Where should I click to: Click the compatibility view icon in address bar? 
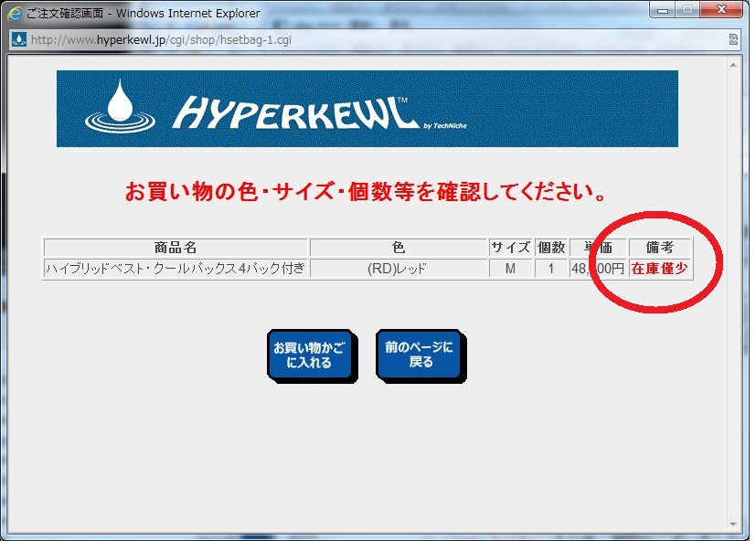733,39
